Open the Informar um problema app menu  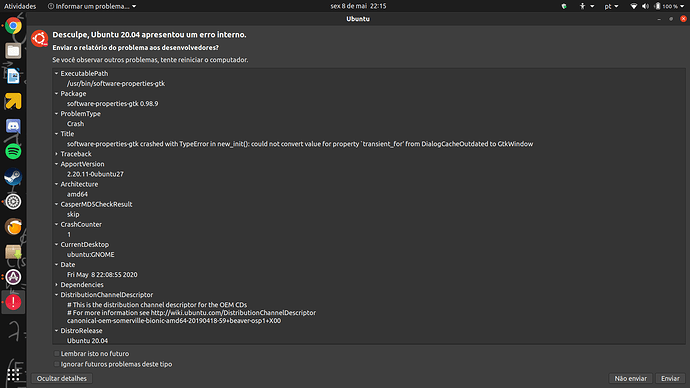92,6
